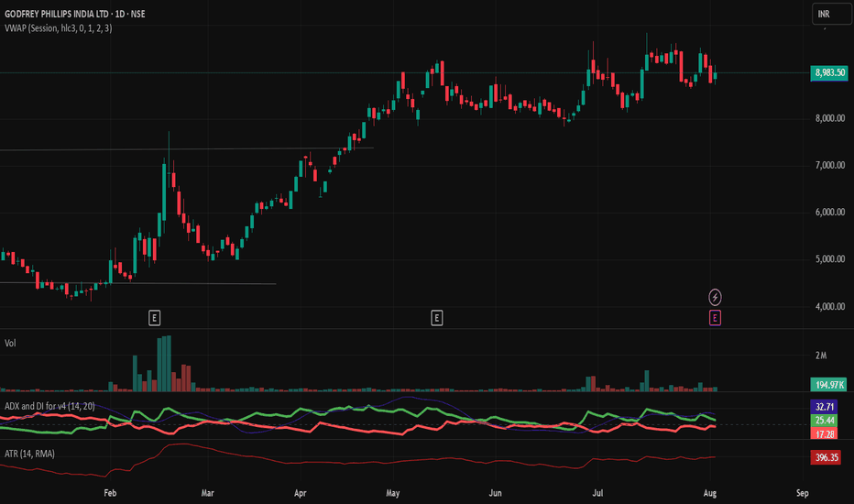Screen dimensions: 854x504
Task: Click the lightning bolt event icon
Action: coord(715,297)
